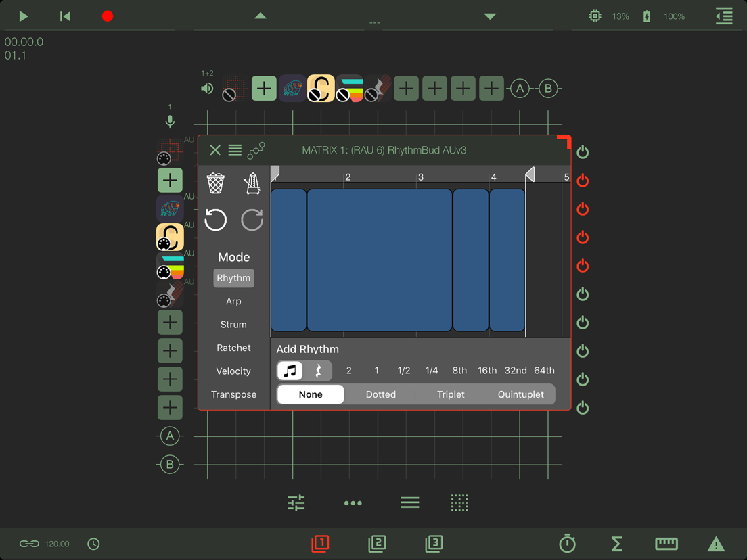This screenshot has width=747, height=560.
Task: Click the undo arrow in RhythmBud
Action: coord(215,220)
